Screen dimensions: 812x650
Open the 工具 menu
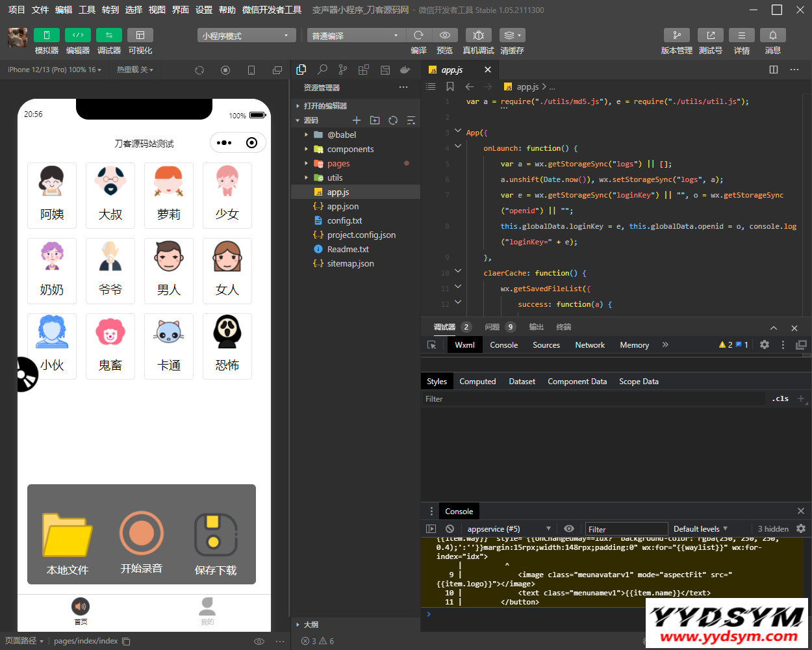click(87, 10)
